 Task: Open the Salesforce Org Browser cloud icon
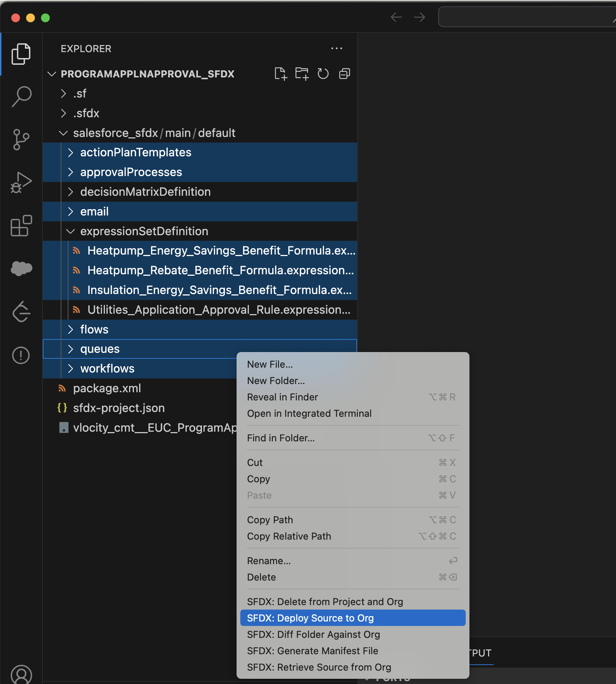click(x=21, y=268)
